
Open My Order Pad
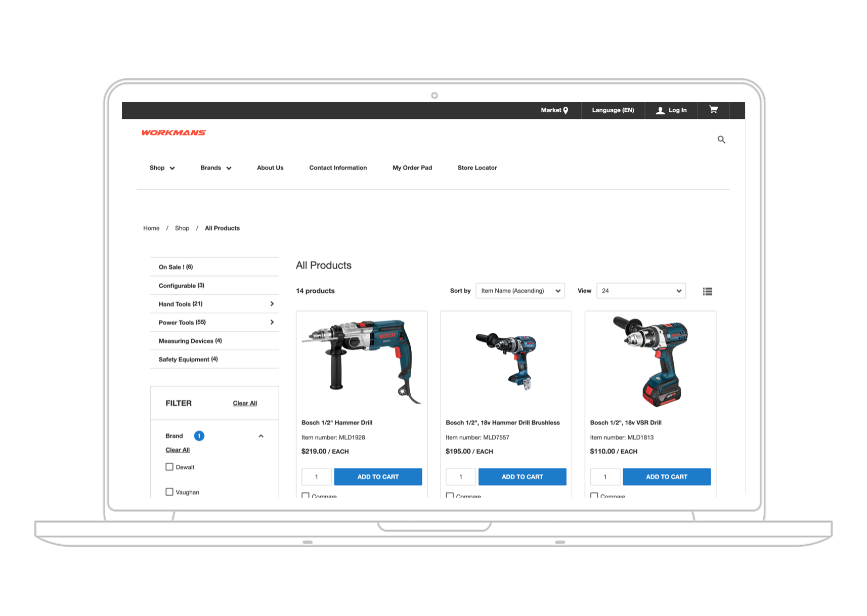[412, 168]
